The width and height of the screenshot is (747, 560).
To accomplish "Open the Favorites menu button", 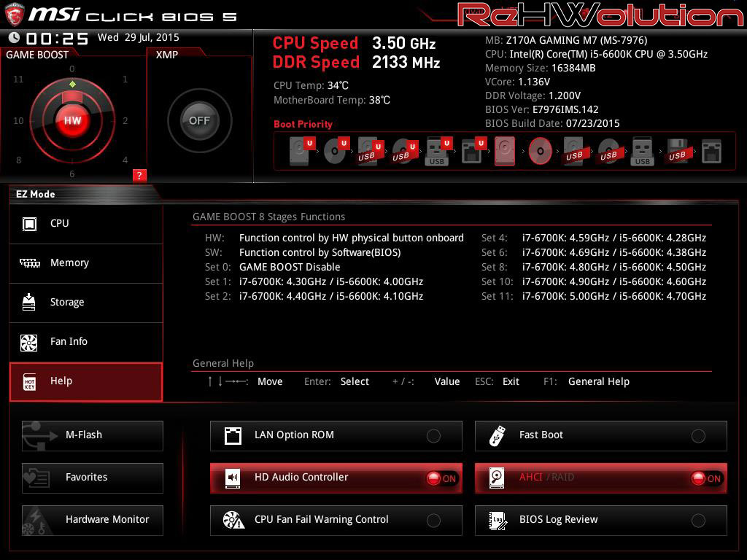I will click(93, 478).
